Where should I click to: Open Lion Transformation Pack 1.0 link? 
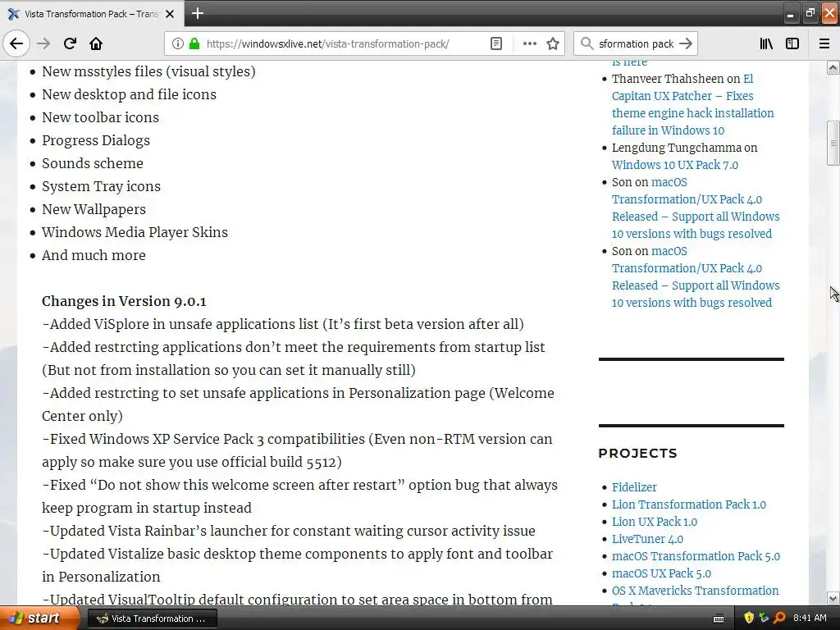[x=689, y=504]
